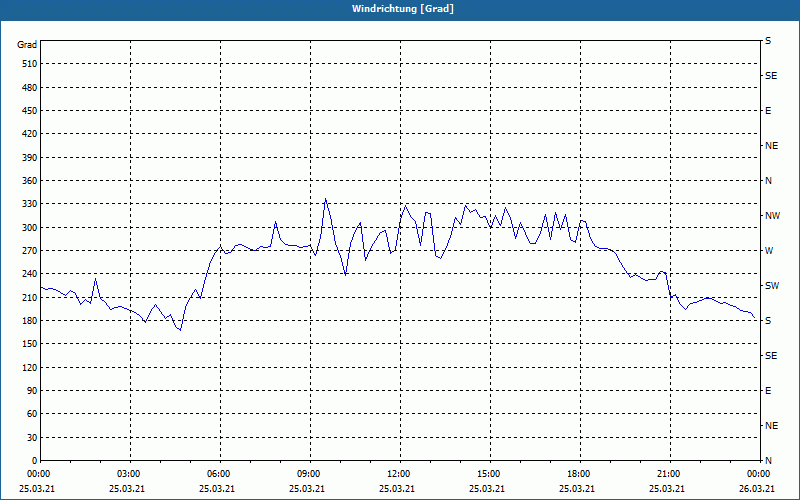The height and width of the screenshot is (500, 800).
Task: Click the 480 value on the left axis
Action: click(30, 88)
